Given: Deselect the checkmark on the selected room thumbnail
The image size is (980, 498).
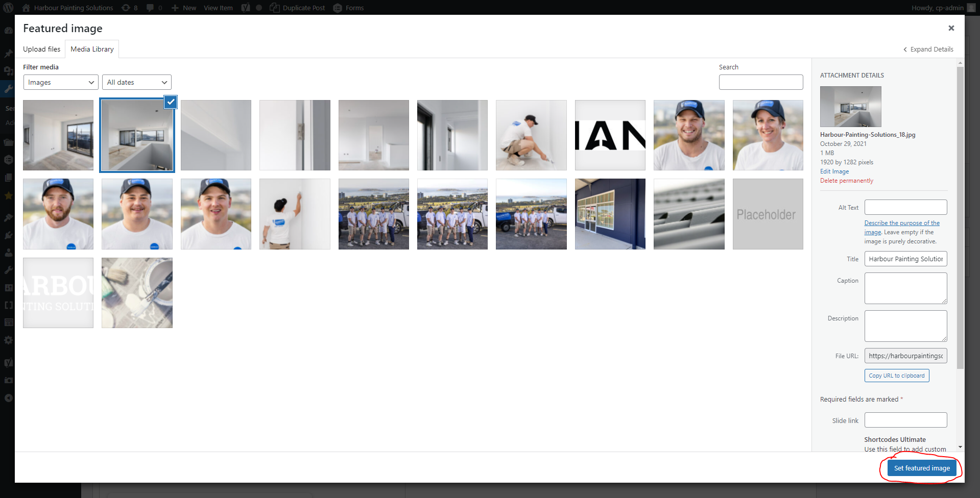Looking at the screenshot, I should click(x=170, y=102).
